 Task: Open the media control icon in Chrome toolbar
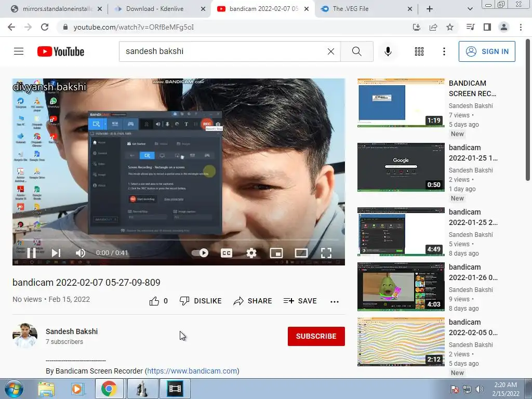(x=470, y=27)
